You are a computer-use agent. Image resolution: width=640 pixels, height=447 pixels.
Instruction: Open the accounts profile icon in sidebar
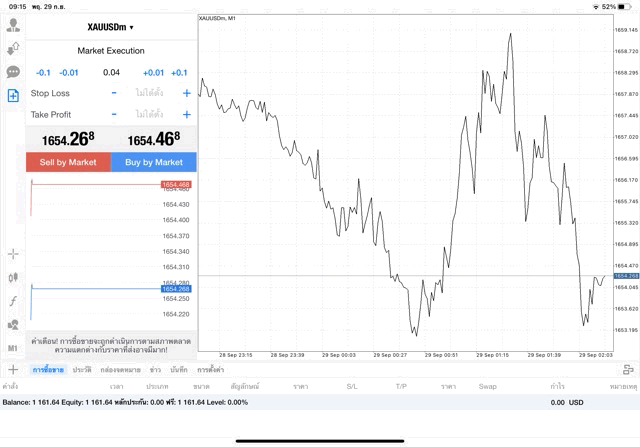[13, 26]
